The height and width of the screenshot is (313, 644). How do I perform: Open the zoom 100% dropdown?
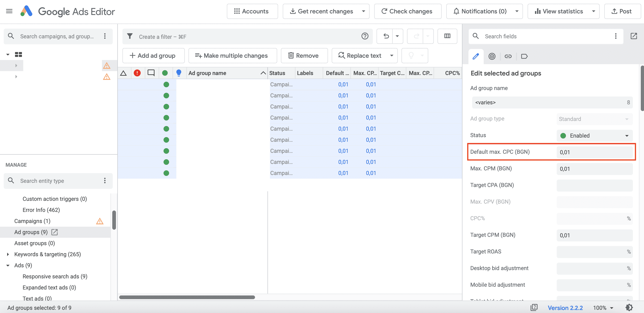(603, 307)
